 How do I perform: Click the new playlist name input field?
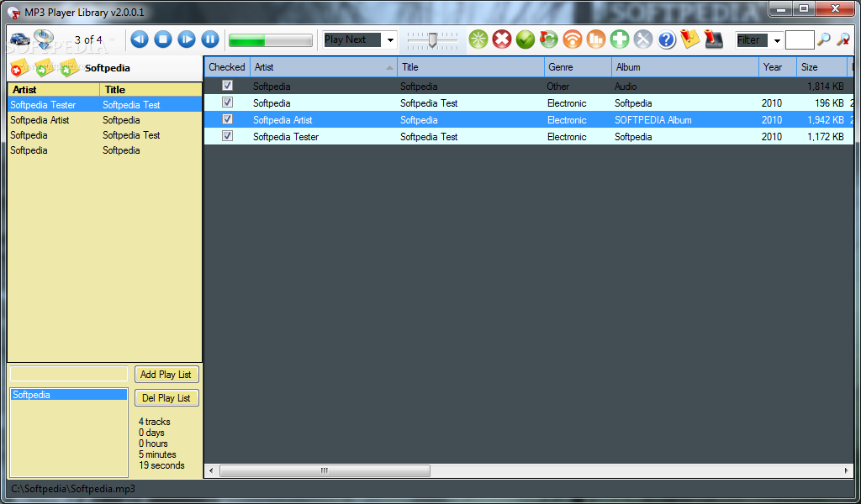[x=69, y=374]
